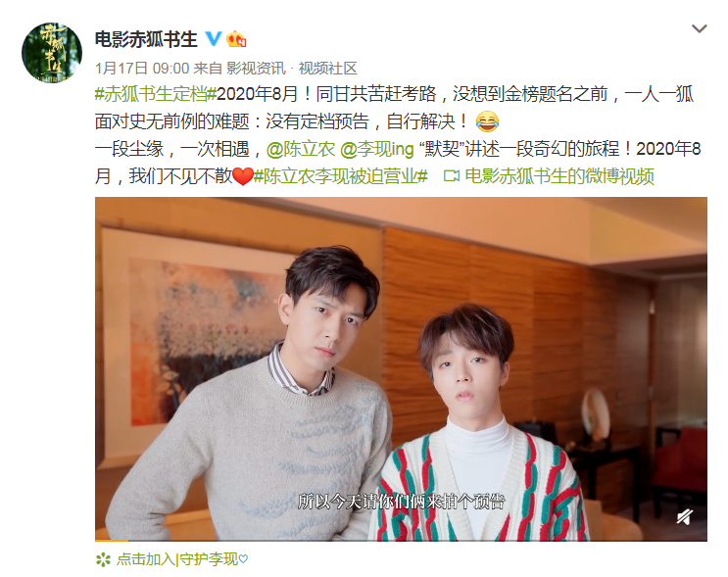Click the green flower super-topic icon

103,559
